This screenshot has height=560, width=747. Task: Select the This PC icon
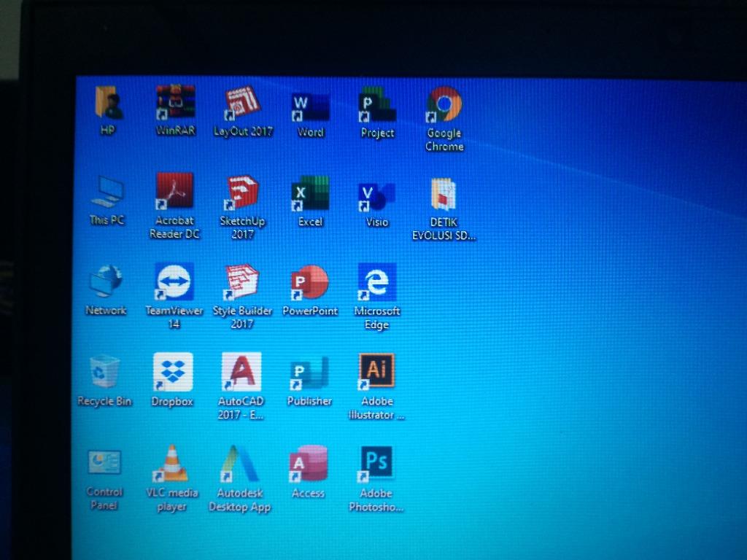click(107, 192)
